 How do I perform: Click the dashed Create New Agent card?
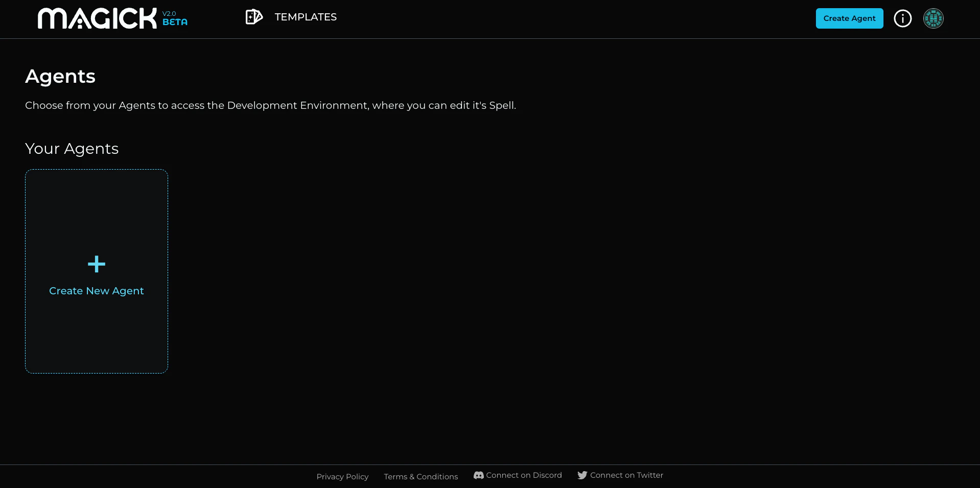[x=96, y=271]
